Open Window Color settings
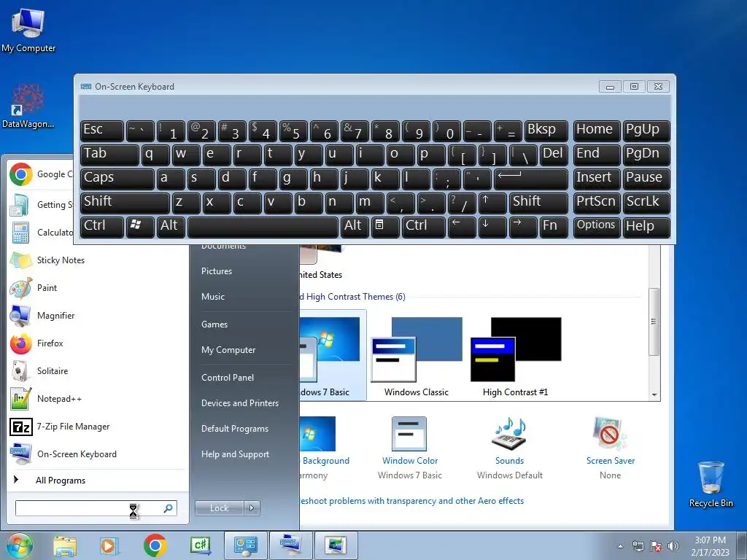The height and width of the screenshot is (560, 747). [410, 448]
